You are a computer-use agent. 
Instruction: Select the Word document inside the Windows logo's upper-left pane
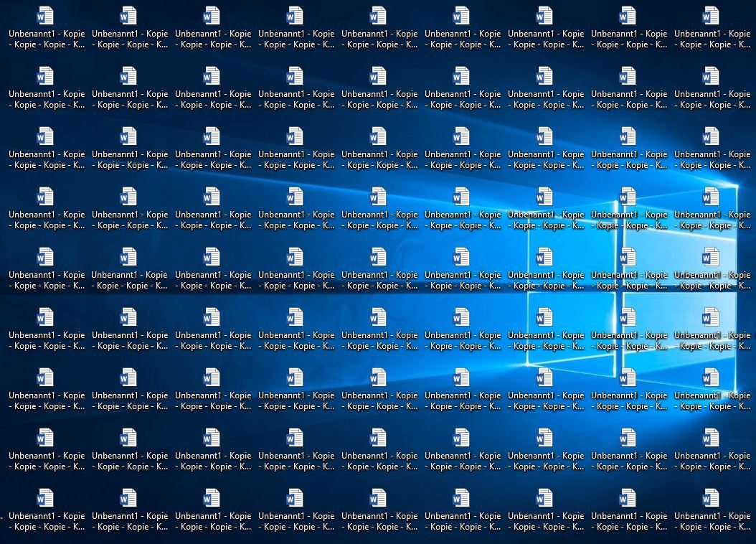(546, 269)
